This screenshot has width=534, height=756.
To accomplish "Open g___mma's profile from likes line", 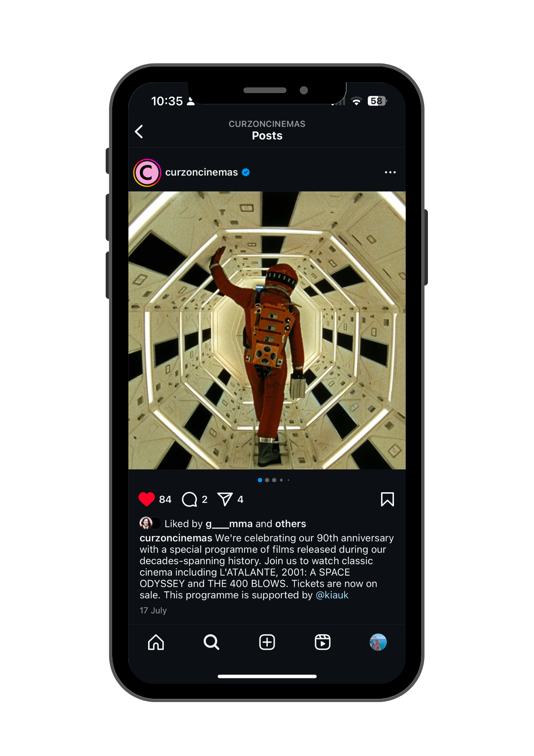I will pos(229,524).
